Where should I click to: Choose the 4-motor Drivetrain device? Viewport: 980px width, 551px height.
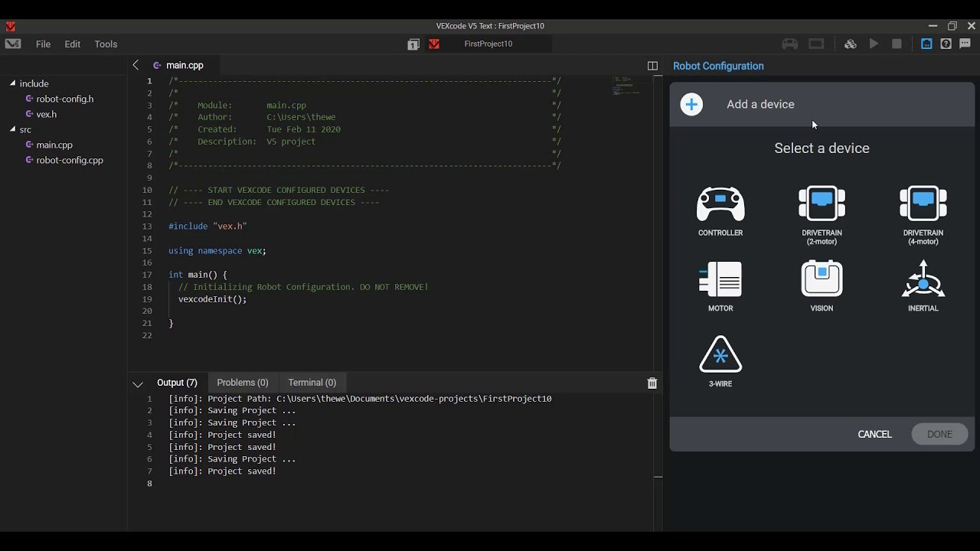pyautogui.click(x=923, y=215)
